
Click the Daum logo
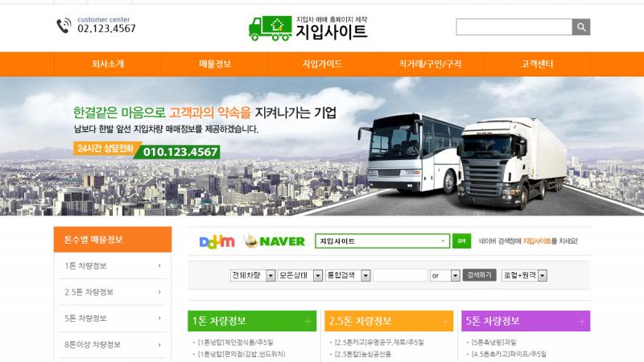[217, 241]
